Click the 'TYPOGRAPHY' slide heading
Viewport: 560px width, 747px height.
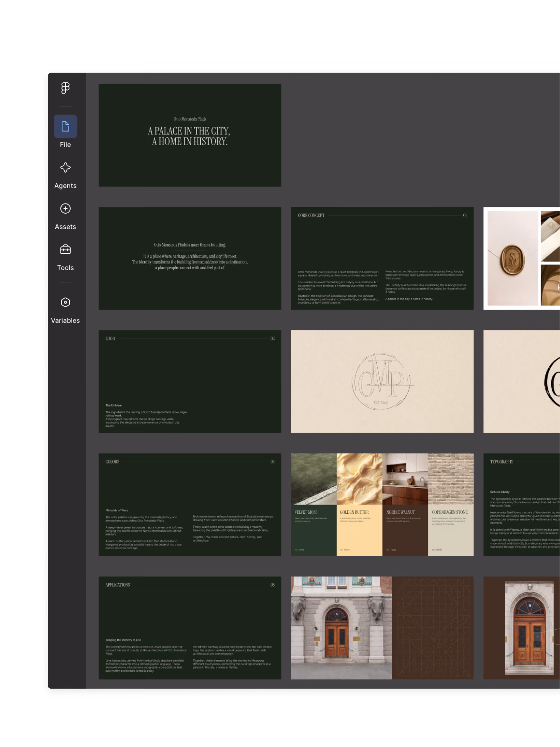coord(501,462)
